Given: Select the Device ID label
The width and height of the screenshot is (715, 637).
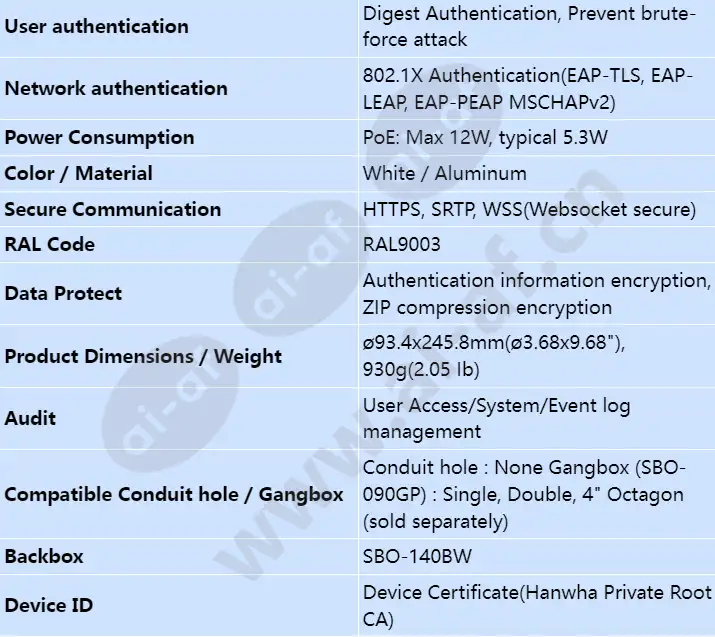Looking at the screenshot, I should pyautogui.click(x=49, y=606).
